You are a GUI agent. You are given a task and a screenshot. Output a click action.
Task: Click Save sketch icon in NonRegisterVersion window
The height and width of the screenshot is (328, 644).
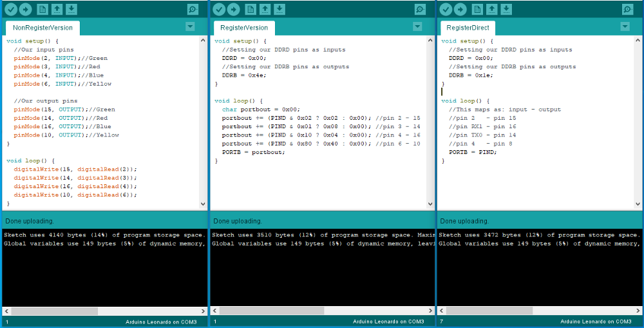[71, 9]
